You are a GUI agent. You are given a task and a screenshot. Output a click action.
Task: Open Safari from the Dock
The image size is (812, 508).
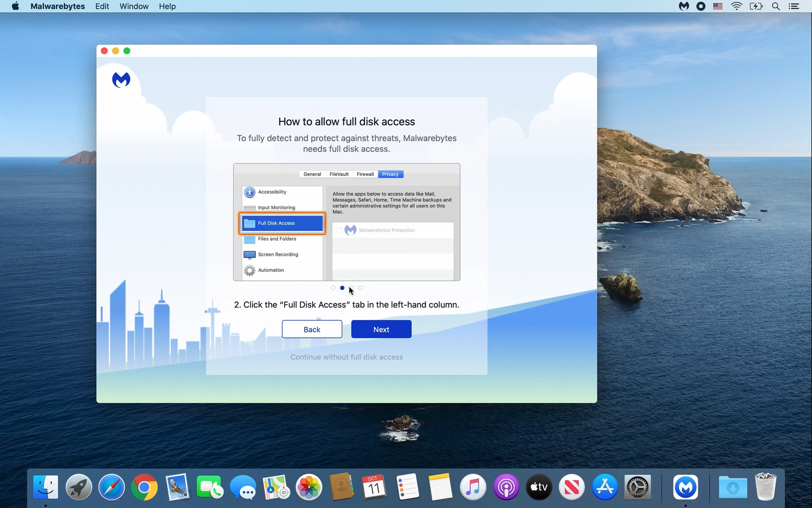111,487
